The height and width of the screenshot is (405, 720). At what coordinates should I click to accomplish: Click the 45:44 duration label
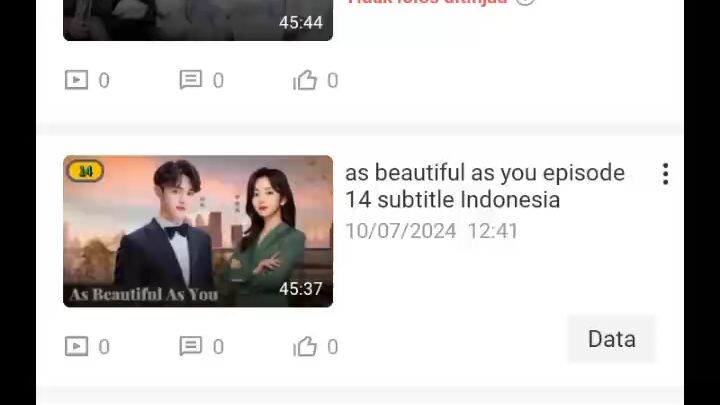coord(301,22)
